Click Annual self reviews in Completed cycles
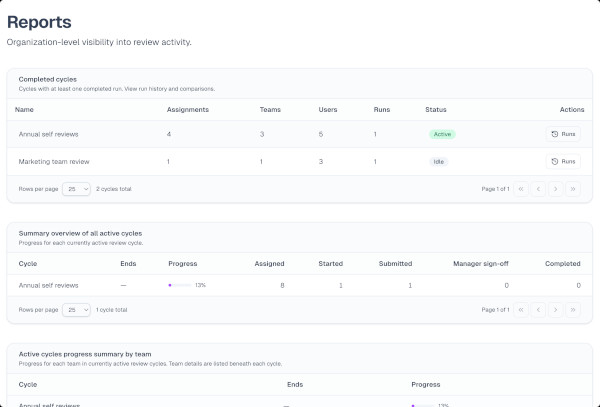The width and height of the screenshot is (600, 407). [x=49, y=134]
